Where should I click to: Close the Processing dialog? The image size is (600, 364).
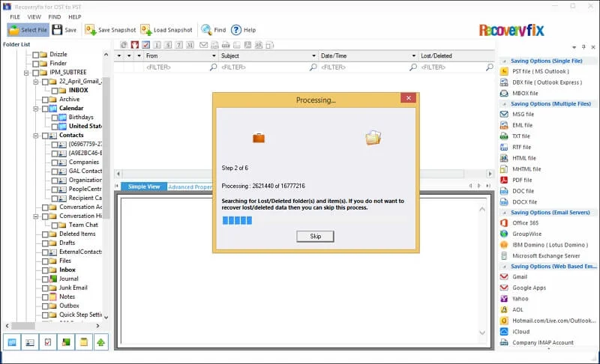point(408,98)
